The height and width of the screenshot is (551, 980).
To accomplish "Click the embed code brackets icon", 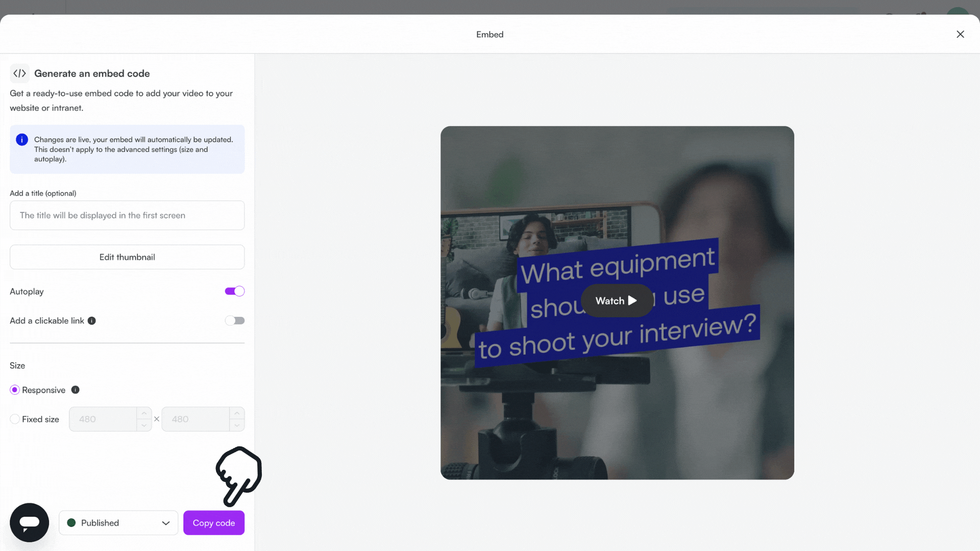I will pyautogui.click(x=19, y=73).
